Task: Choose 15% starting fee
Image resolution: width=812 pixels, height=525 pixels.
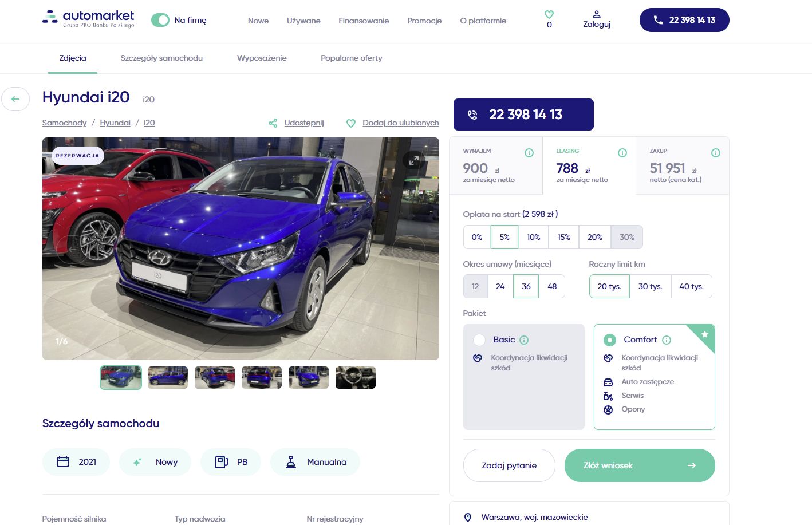Action: 564,237
